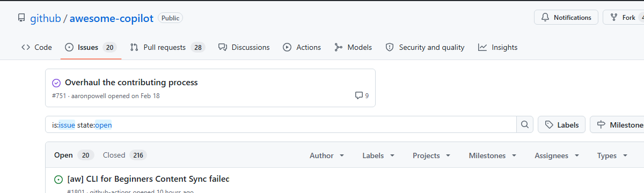Click the tag icon in Labels button
Screen dimensions: 644x193
[x=549, y=125]
